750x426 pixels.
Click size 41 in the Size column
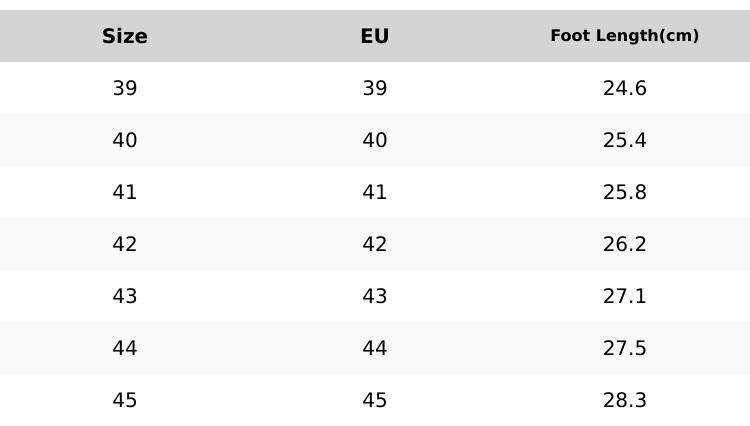click(x=125, y=192)
